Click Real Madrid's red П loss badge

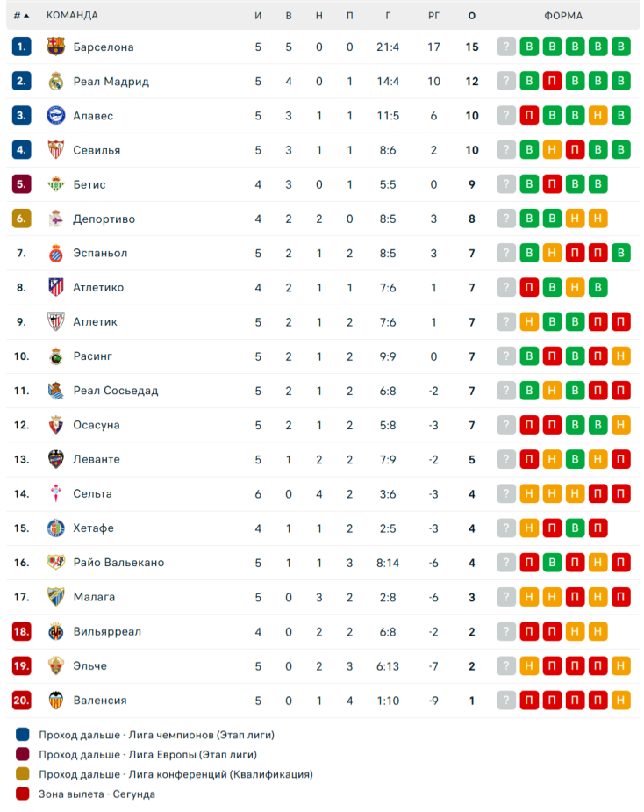coord(552,82)
